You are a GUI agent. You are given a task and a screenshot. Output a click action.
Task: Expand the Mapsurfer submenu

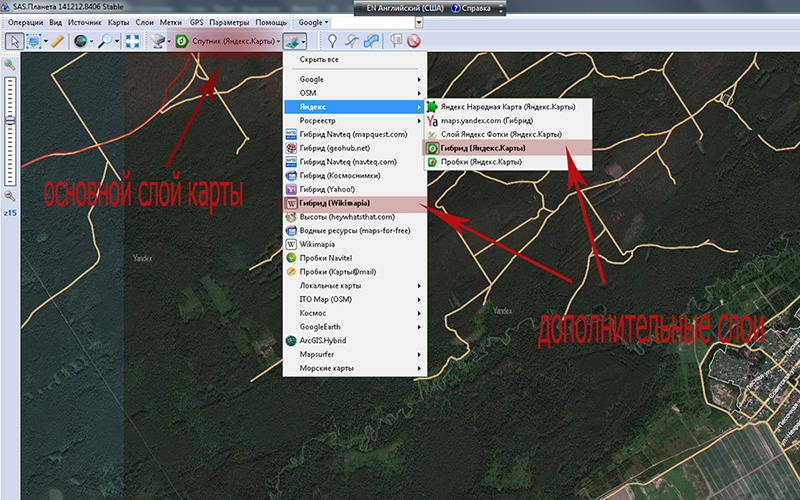(355, 354)
